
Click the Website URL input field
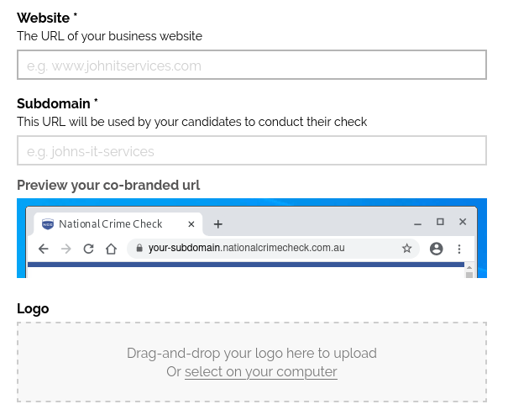[251, 66]
